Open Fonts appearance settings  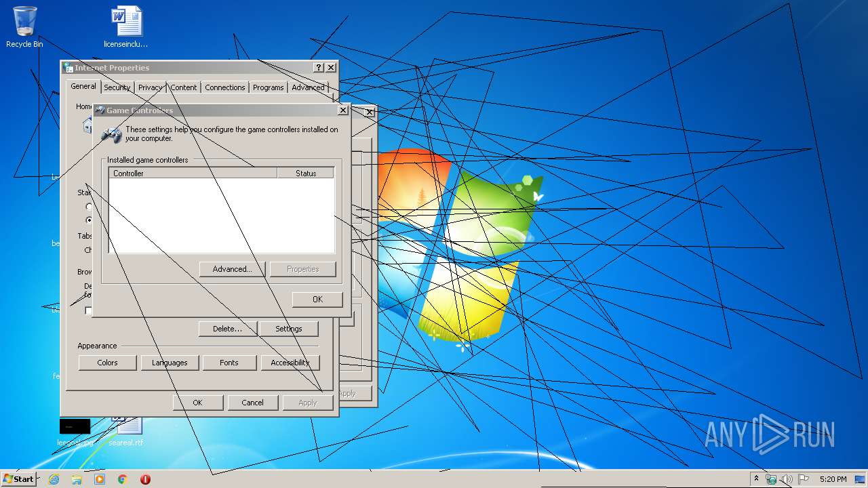229,363
